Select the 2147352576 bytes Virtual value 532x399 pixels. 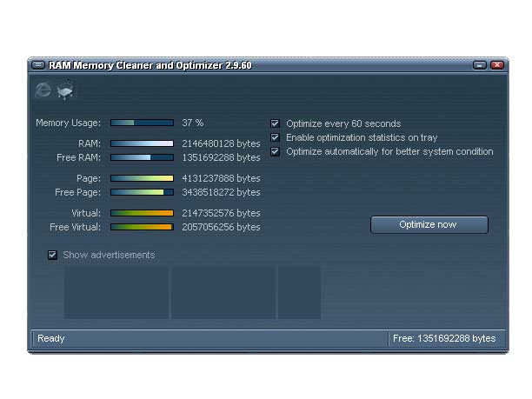coord(221,213)
